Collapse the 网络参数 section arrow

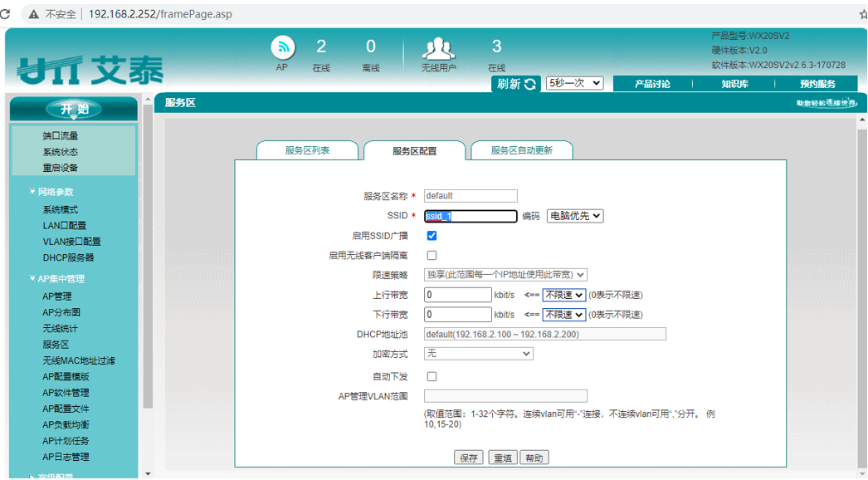pyautogui.click(x=32, y=192)
